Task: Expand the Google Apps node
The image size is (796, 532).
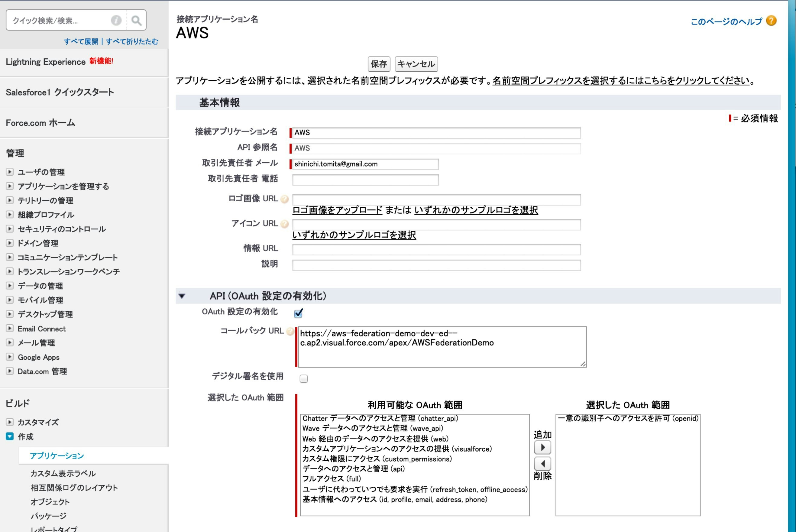Action: (9, 357)
